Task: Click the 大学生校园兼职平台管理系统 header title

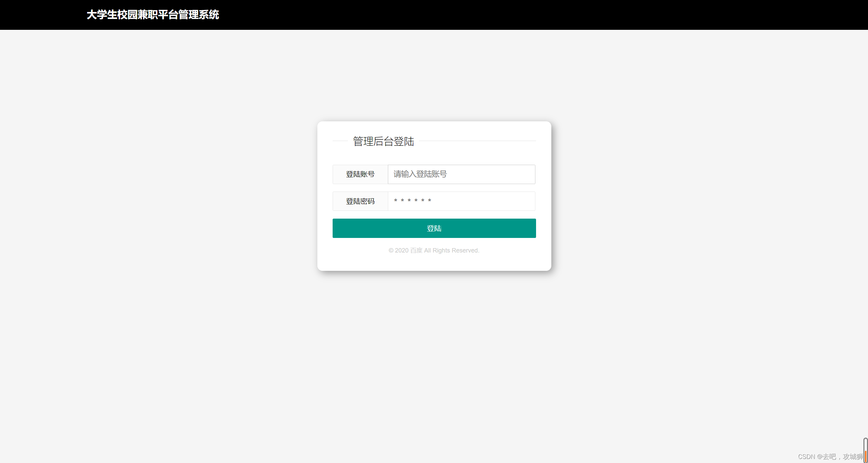Action: tap(153, 15)
